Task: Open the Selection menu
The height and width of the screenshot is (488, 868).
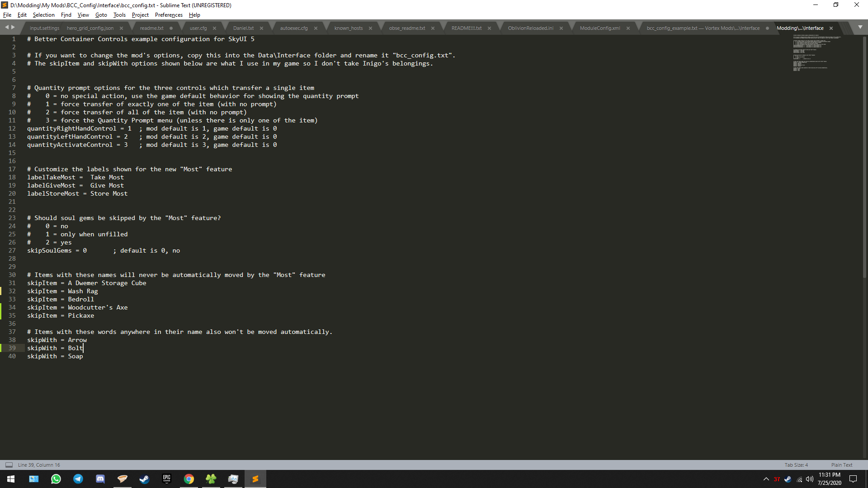Action: pyautogui.click(x=43, y=15)
